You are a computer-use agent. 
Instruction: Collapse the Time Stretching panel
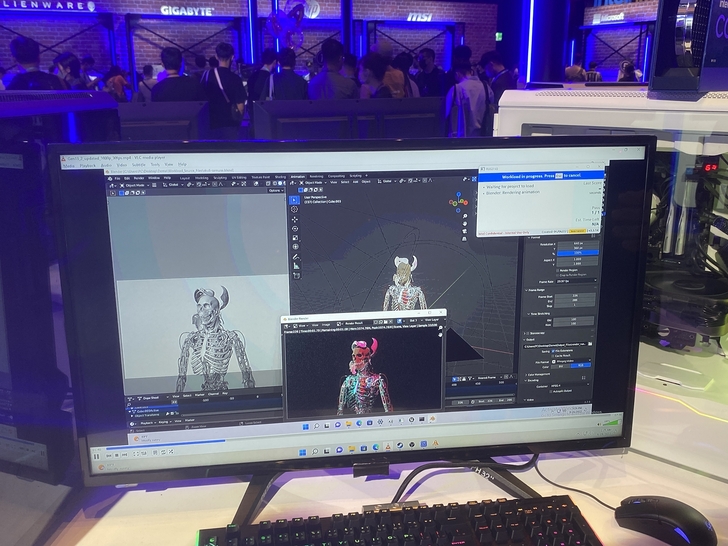pos(540,314)
